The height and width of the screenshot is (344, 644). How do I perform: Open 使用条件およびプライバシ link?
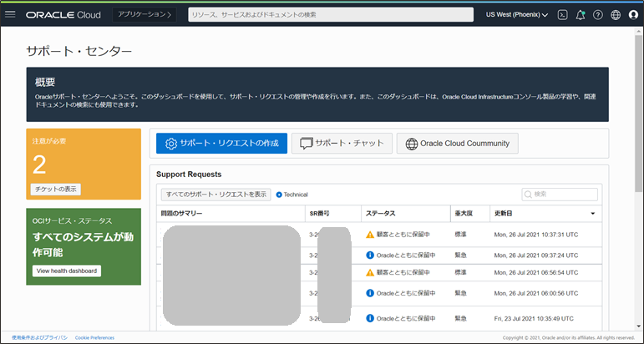[x=39, y=338]
